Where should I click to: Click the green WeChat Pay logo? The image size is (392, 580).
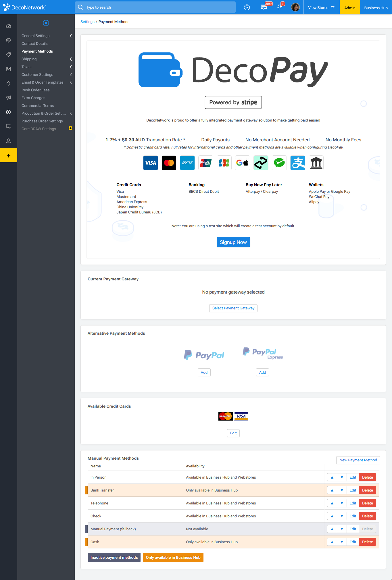pyautogui.click(x=279, y=163)
